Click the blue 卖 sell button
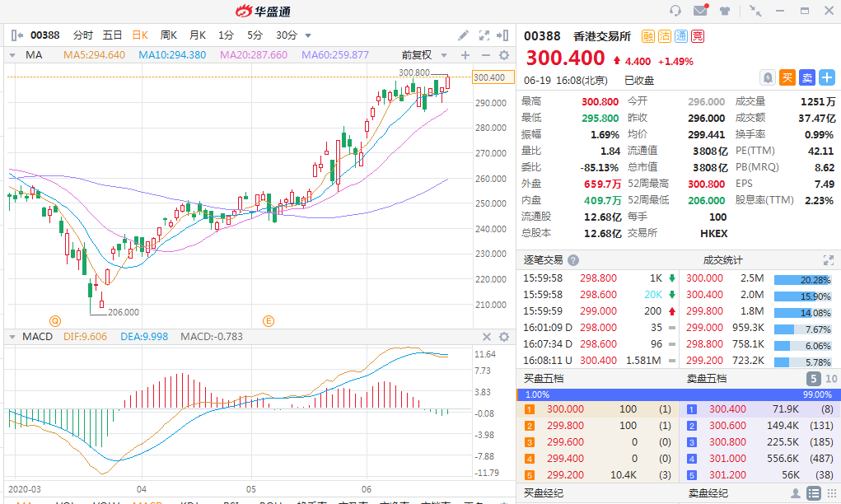Screen dimensions: 841x504 point(806,77)
